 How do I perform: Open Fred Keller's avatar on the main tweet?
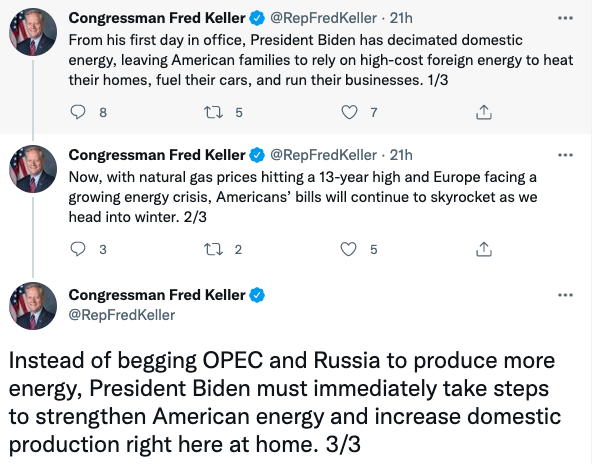[x=33, y=306]
